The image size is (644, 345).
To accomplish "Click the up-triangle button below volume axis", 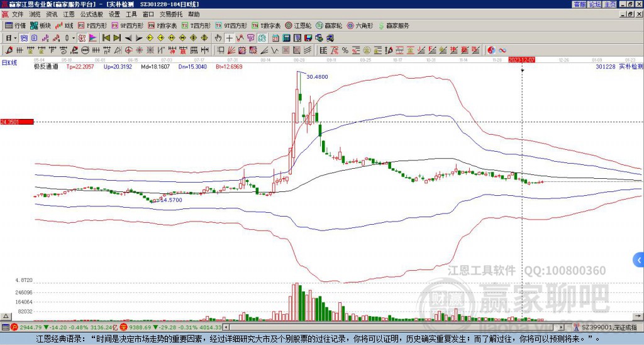I will [x=6, y=316].
